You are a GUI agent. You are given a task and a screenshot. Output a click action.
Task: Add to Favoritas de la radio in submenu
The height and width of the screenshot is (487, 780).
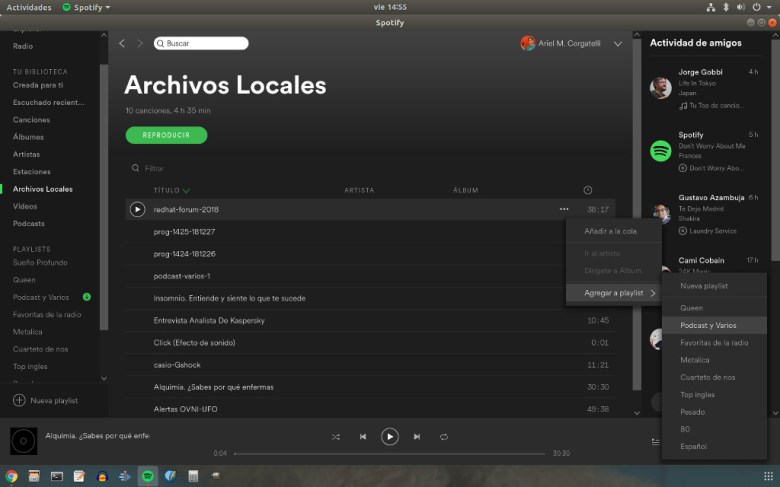(714, 343)
